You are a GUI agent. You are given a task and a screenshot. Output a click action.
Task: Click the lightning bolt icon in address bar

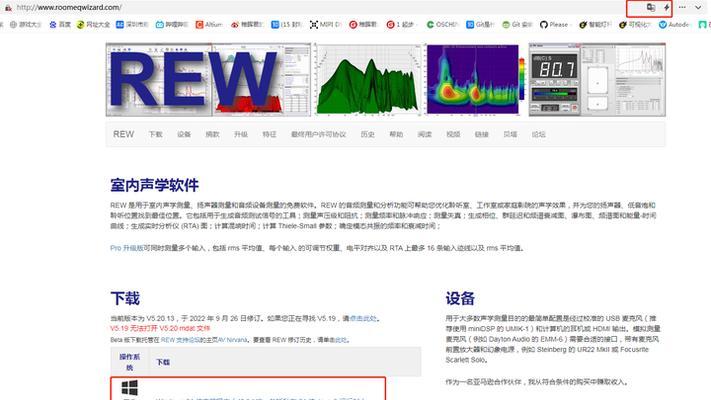pos(667,7)
